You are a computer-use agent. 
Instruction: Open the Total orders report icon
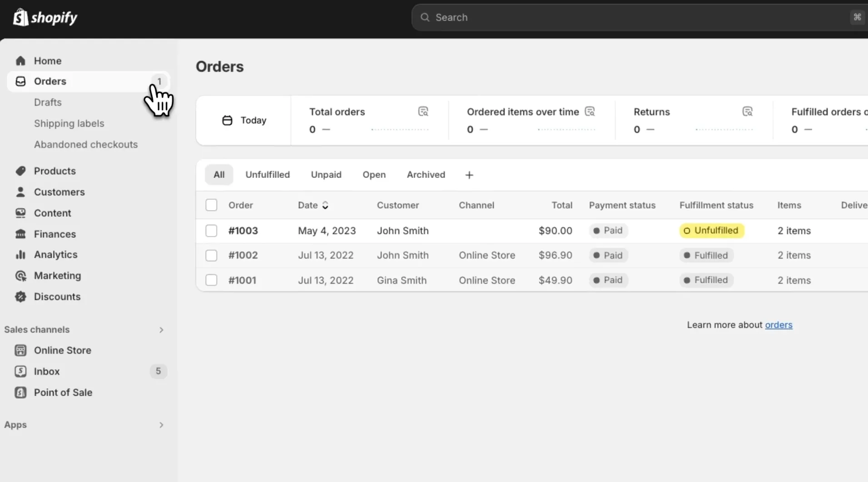tap(423, 112)
